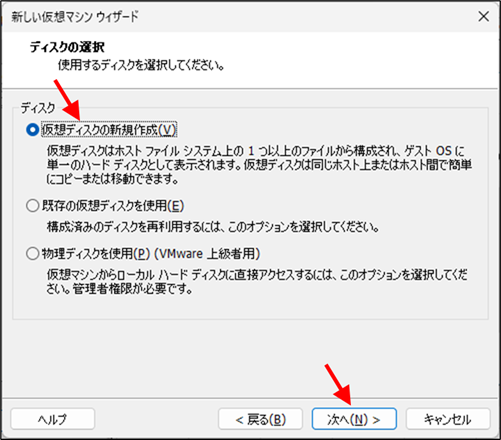The image size is (501, 440).
Task: Open help with the ヘルプ button
Action: (x=53, y=419)
